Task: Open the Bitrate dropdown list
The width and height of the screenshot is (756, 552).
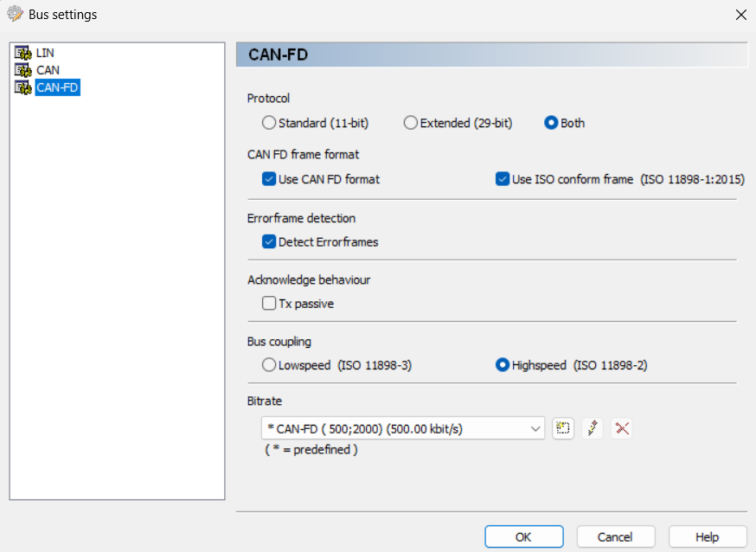Action: coord(535,428)
